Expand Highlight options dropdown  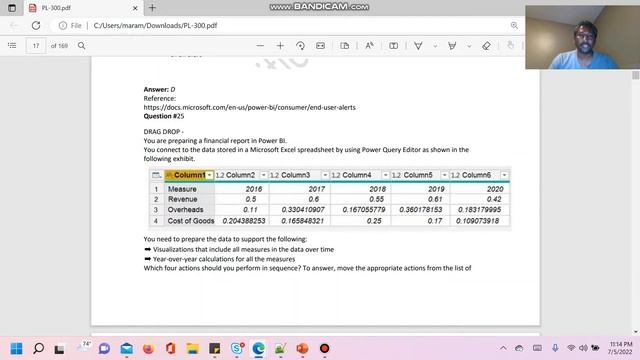tap(469, 46)
